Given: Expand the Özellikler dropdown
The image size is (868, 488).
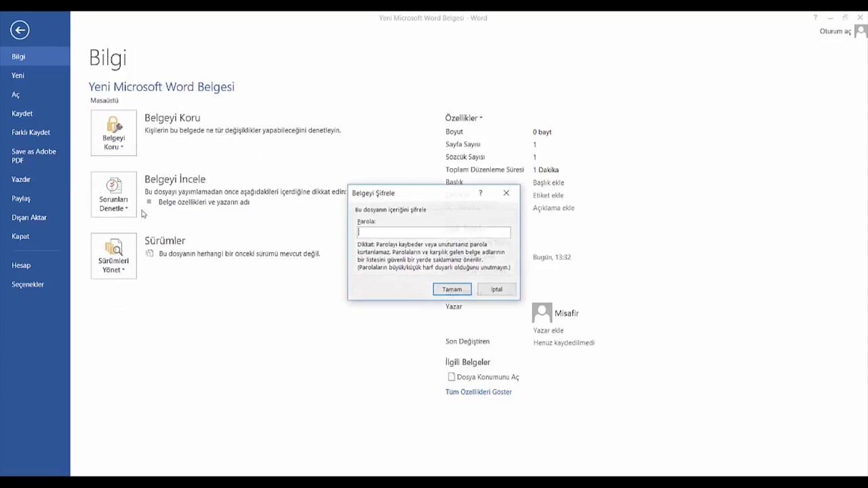Looking at the screenshot, I should 464,118.
